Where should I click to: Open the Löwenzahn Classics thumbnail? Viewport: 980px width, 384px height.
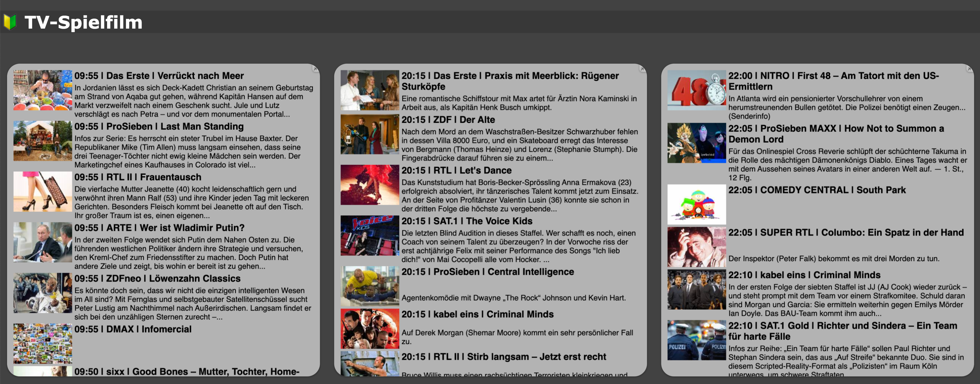click(42, 293)
